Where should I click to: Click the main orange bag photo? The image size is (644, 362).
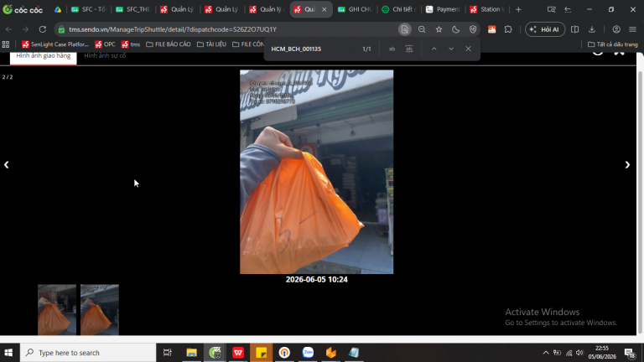pyautogui.click(x=316, y=172)
